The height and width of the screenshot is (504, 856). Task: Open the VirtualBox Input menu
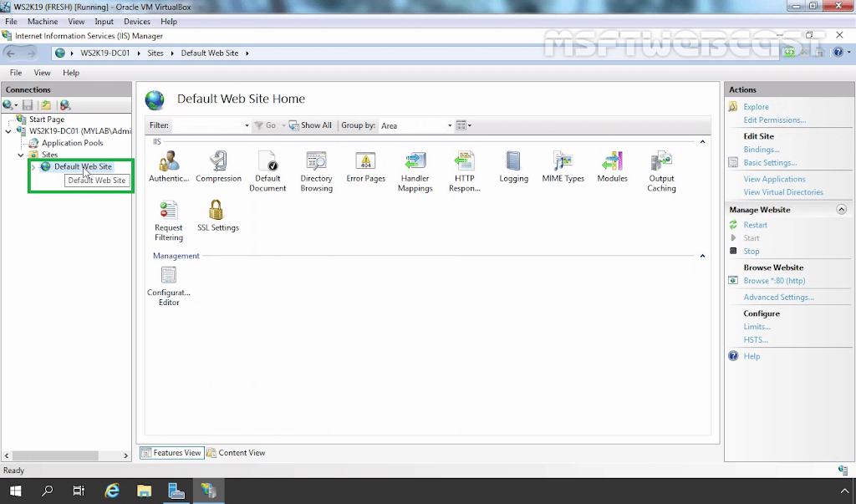[x=104, y=21]
